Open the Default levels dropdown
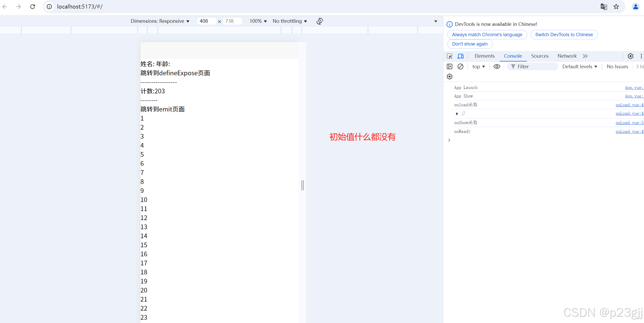 [579, 66]
